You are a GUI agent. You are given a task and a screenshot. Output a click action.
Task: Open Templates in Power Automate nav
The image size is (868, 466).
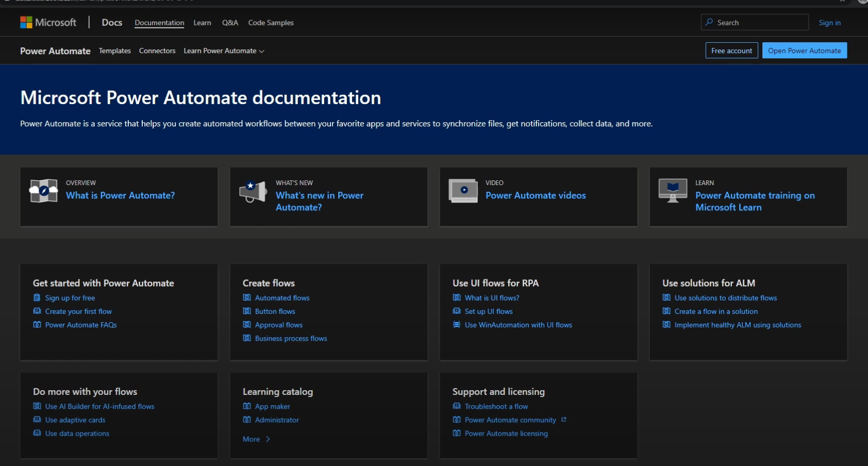click(114, 51)
